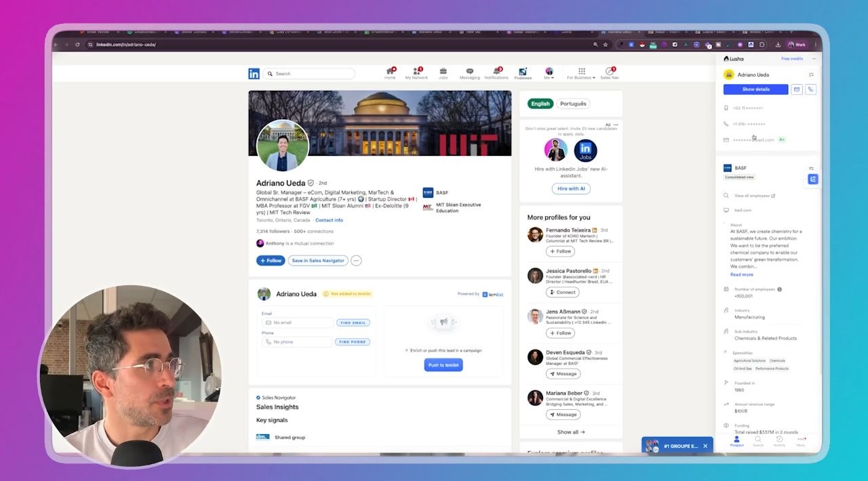Click Push to lemlist button
Viewport: 868px width, 481px height.
click(x=443, y=364)
